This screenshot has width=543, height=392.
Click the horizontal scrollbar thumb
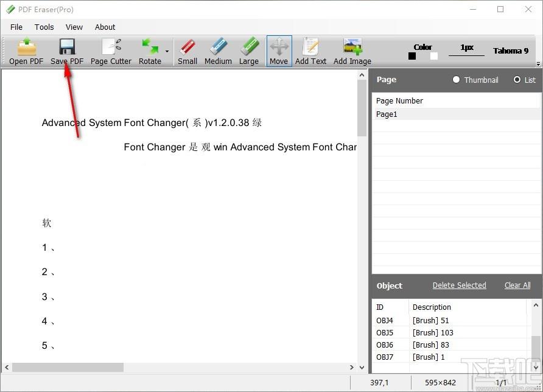(x=68, y=368)
